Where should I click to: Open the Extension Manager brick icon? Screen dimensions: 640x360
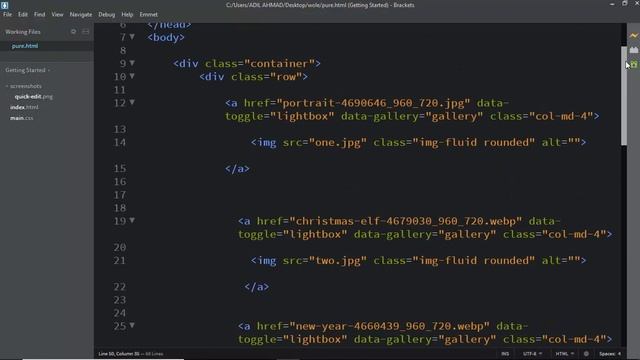coord(633,50)
